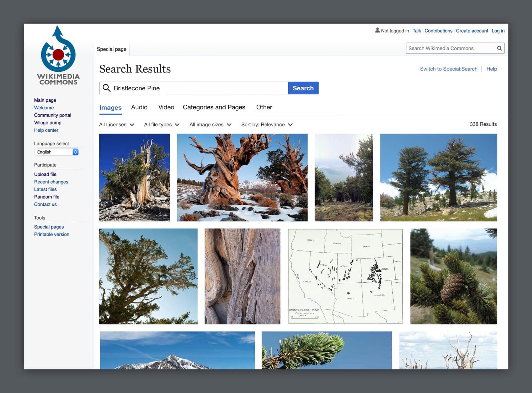Open the Upload file link

[45, 174]
